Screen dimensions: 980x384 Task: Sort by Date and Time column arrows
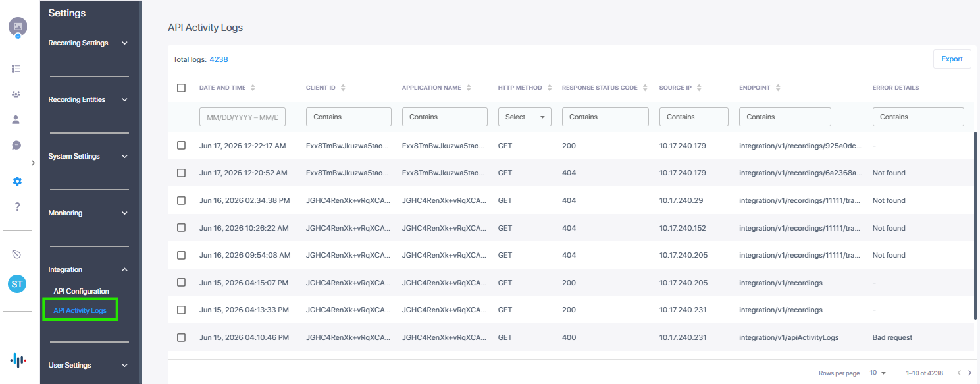click(253, 88)
